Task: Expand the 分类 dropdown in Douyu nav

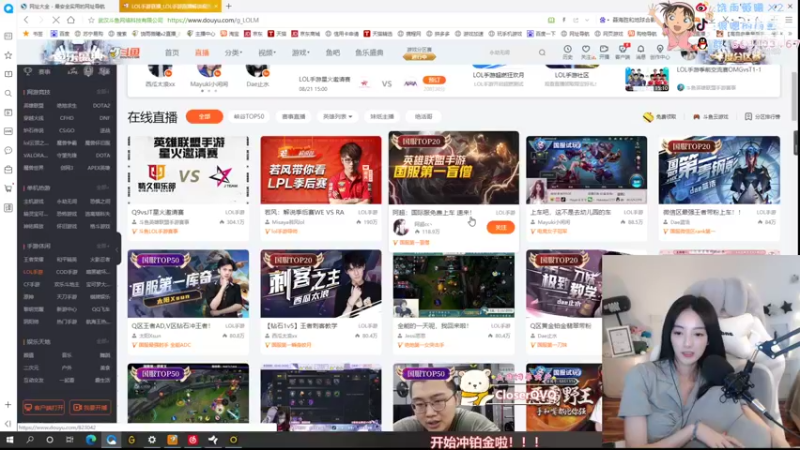Action: click(233, 53)
